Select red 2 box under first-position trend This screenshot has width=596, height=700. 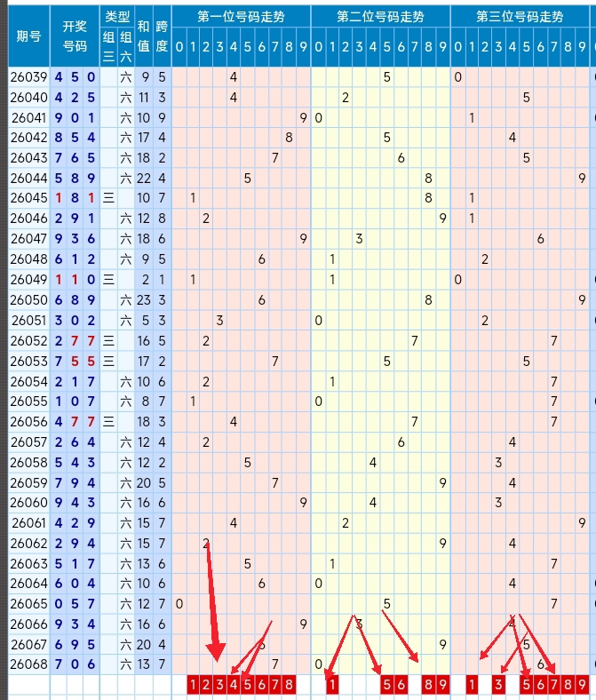tap(206, 684)
